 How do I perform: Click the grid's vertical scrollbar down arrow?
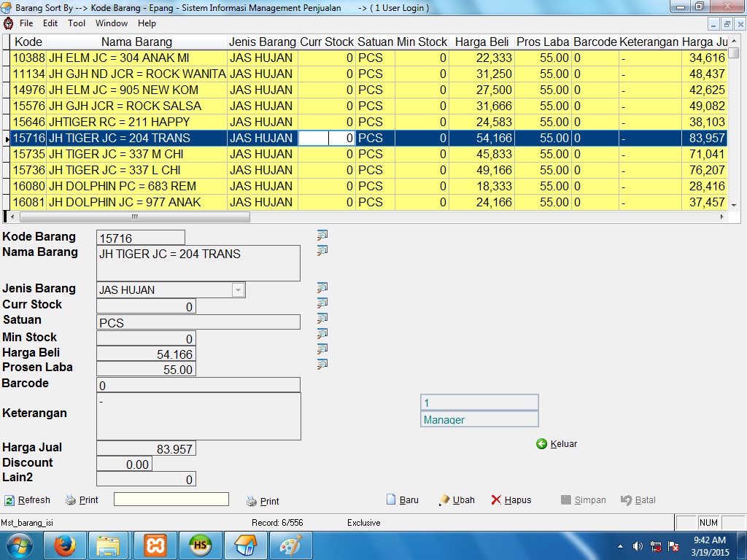click(734, 205)
